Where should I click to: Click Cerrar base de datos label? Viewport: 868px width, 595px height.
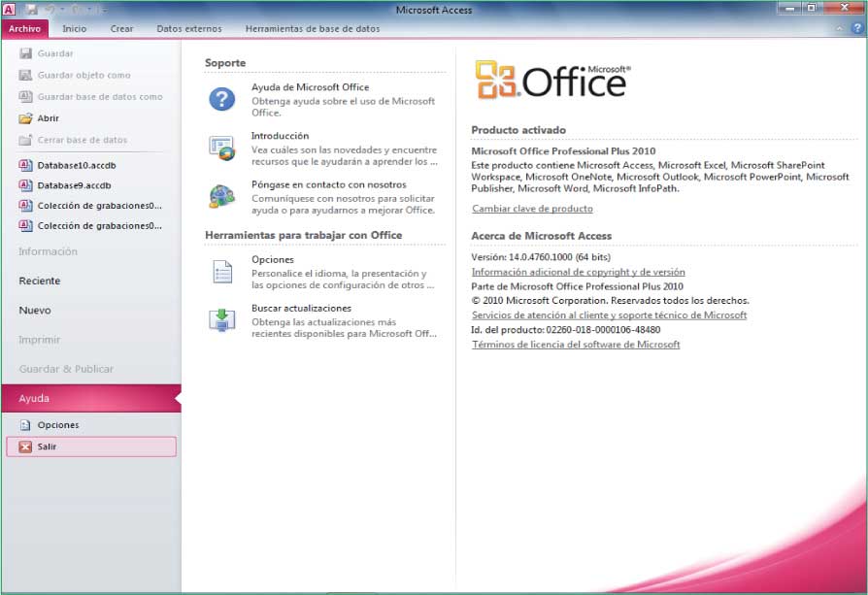tap(83, 140)
